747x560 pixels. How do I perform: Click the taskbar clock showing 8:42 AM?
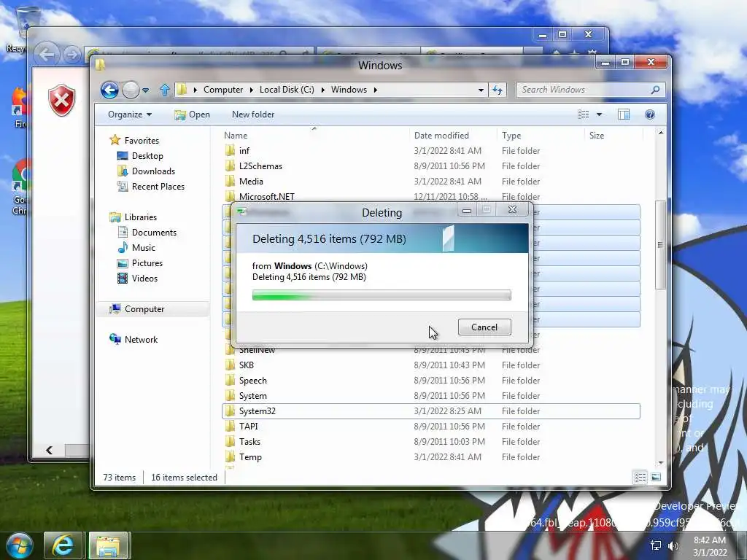coord(710,546)
